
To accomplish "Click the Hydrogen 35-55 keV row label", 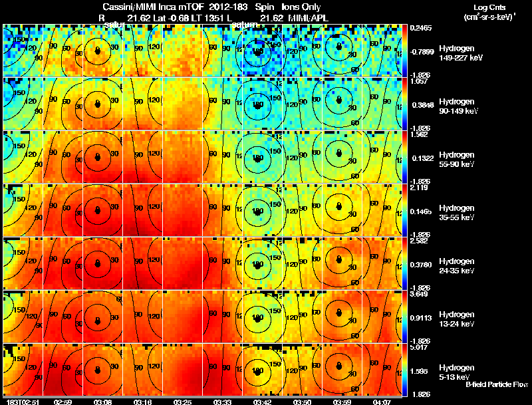I will coord(457,213).
